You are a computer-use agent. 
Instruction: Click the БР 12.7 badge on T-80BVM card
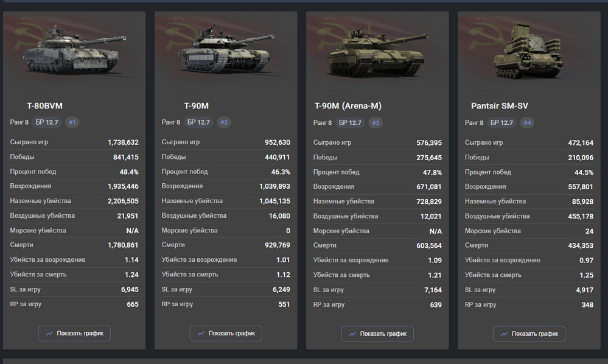[x=47, y=122]
